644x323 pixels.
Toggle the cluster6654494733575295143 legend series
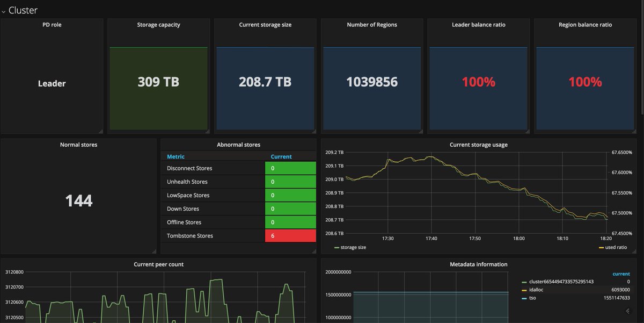click(x=561, y=282)
